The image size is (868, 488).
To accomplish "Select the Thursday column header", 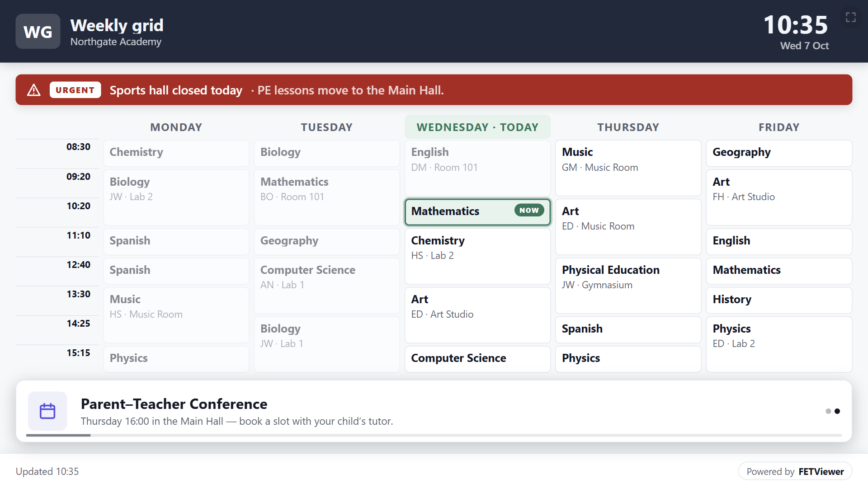I will (628, 127).
